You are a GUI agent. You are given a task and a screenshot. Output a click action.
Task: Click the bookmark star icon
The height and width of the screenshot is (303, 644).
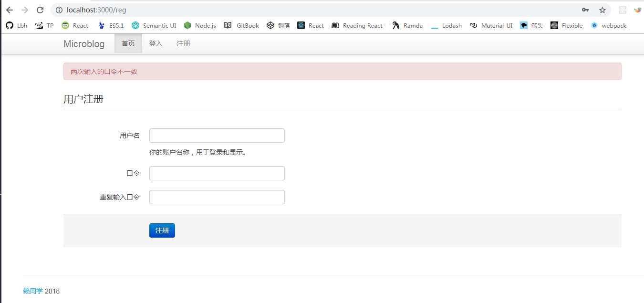[602, 10]
